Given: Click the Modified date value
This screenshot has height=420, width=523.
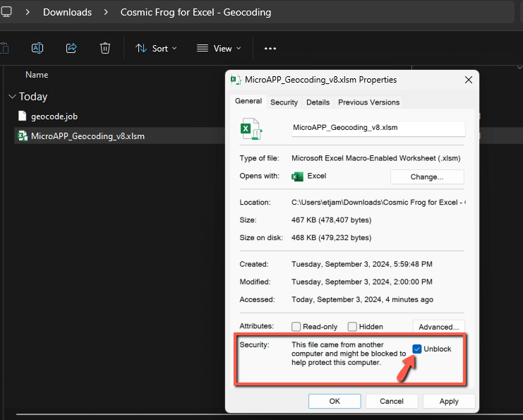Looking at the screenshot, I should click(x=362, y=282).
